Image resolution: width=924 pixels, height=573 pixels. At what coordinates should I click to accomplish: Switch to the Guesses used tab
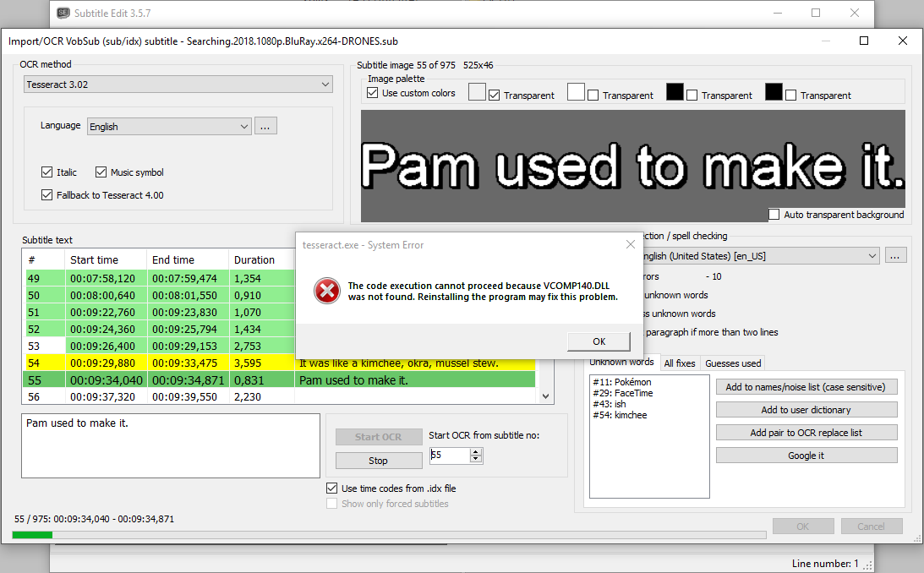(x=733, y=363)
